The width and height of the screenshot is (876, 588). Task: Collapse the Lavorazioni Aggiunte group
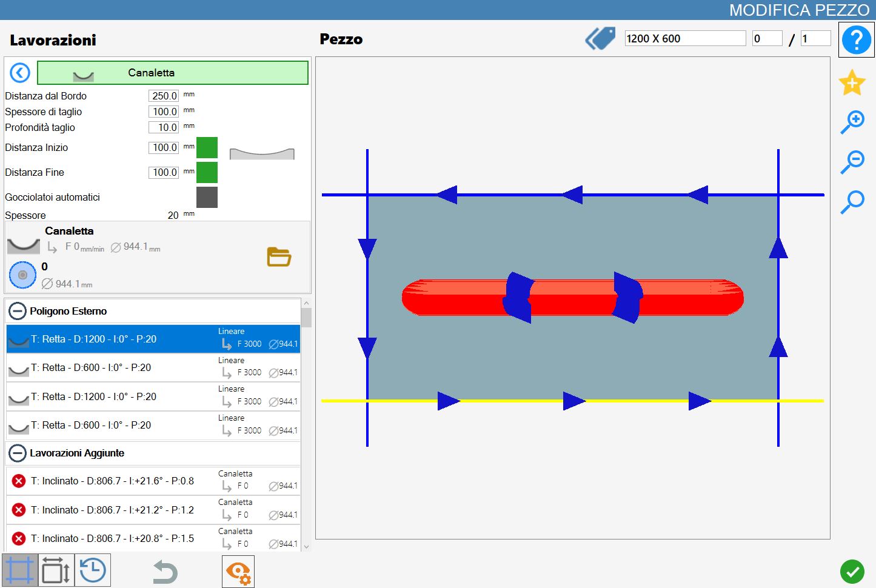pyautogui.click(x=18, y=453)
